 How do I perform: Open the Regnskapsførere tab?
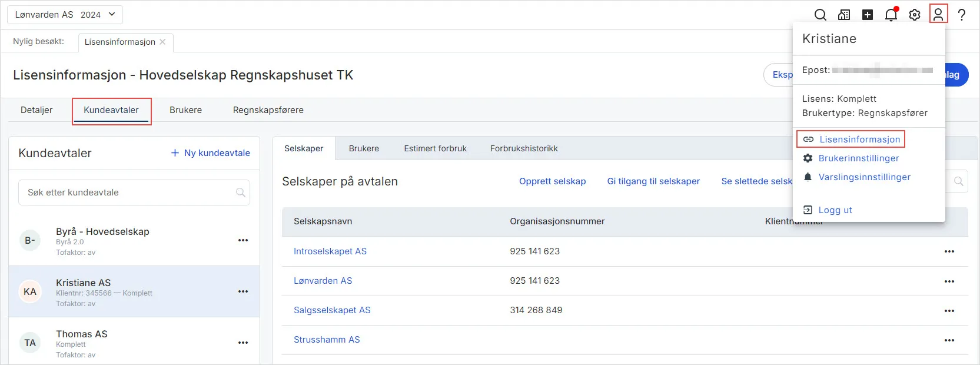tap(268, 110)
